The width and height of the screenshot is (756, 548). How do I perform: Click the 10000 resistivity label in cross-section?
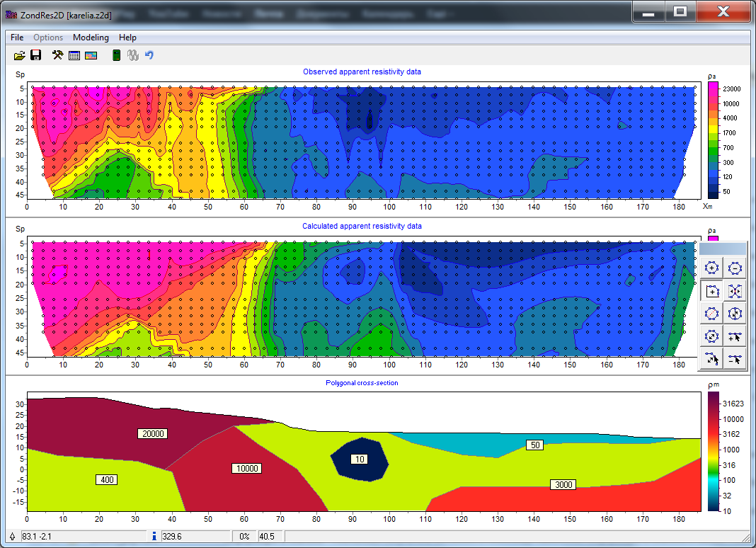[x=247, y=468]
